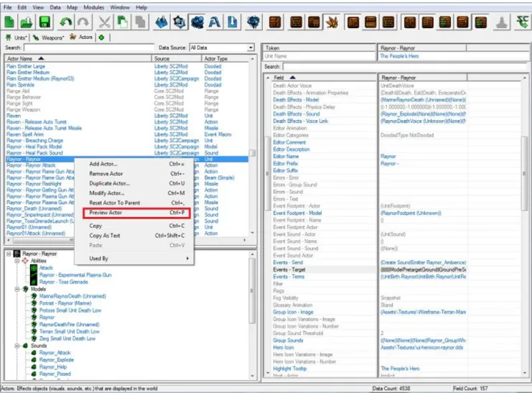The width and height of the screenshot is (532, 393).
Task: Open the Help menu
Action: pos(141,7)
